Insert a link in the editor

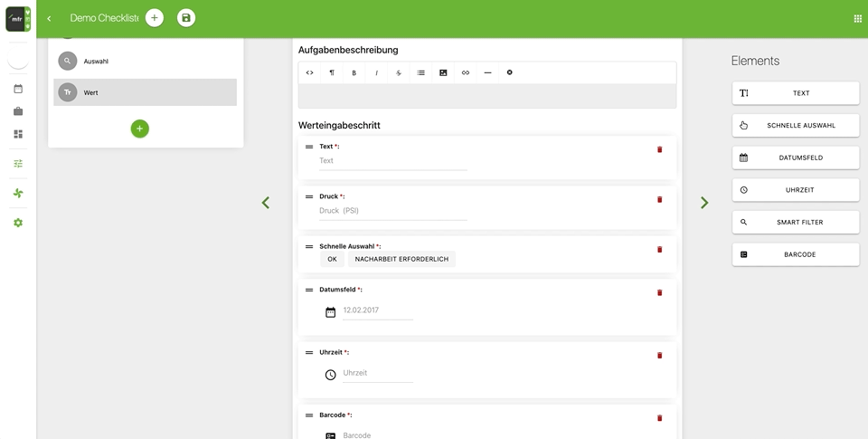pyautogui.click(x=466, y=72)
